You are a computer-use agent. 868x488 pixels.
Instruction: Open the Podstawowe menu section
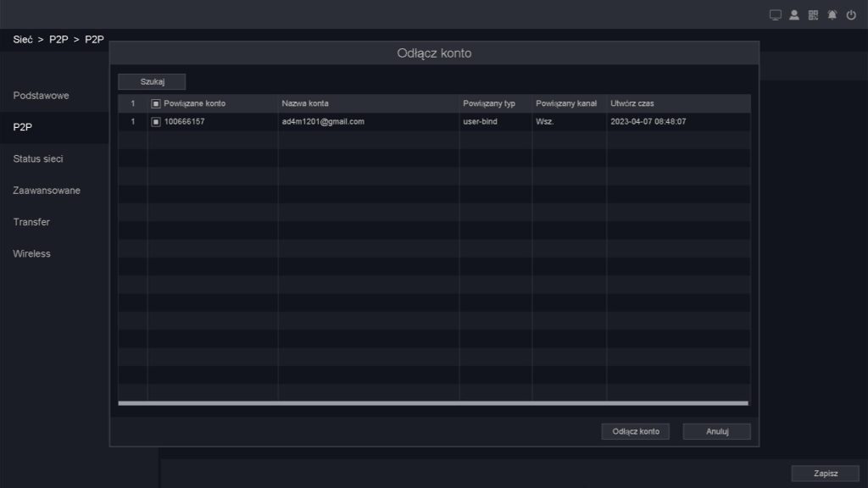pos(41,96)
